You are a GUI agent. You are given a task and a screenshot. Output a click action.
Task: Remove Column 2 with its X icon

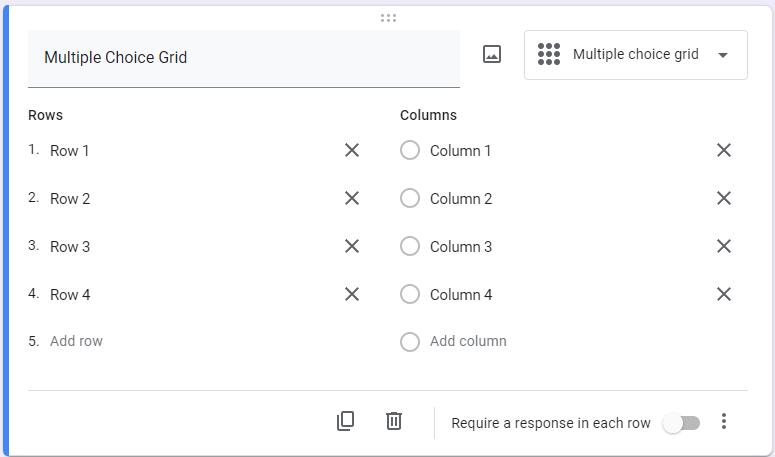click(x=724, y=199)
